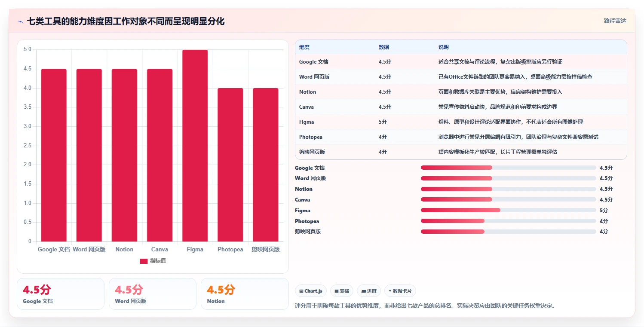Click the description 适合共享文稿与评论流程
644x327 pixels.
[500, 62]
